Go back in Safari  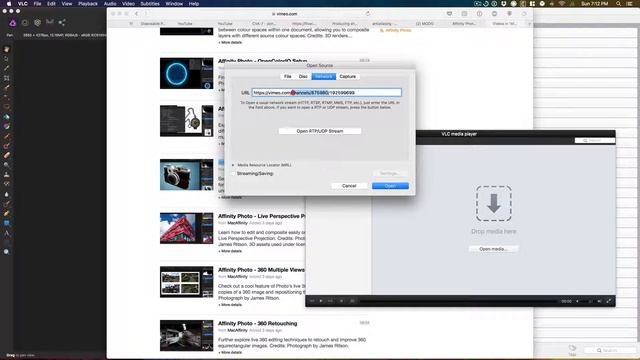coord(136,14)
